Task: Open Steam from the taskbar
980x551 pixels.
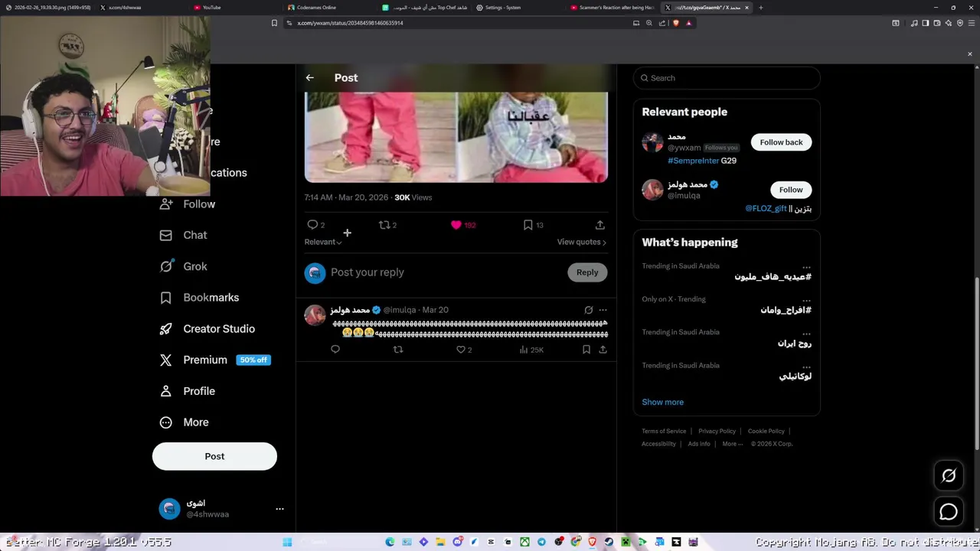Action: pyautogui.click(x=609, y=542)
